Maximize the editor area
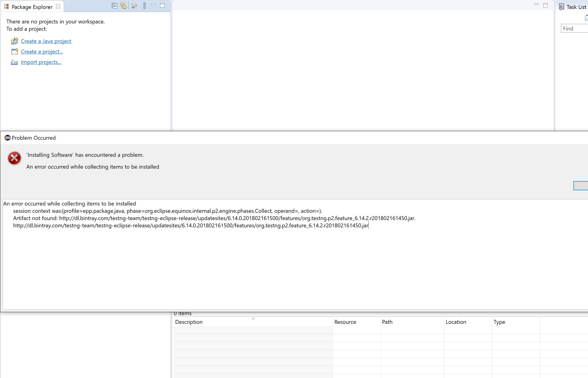Viewport: 588px width, 378px height. click(x=545, y=5)
